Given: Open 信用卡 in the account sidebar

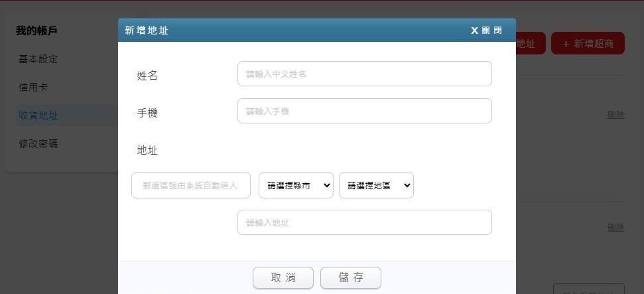Looking at the screenshot, I should click(33, 87).
